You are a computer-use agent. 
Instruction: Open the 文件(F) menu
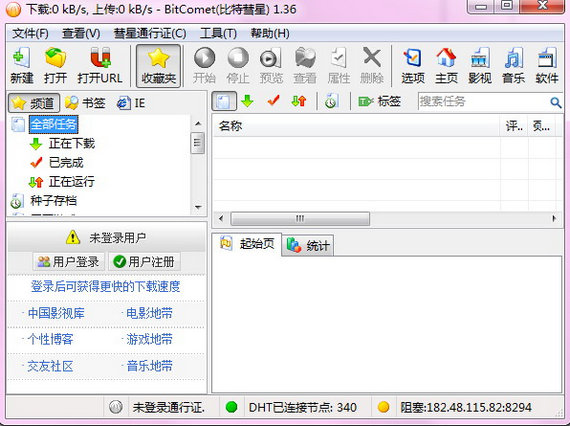point(30,33)
